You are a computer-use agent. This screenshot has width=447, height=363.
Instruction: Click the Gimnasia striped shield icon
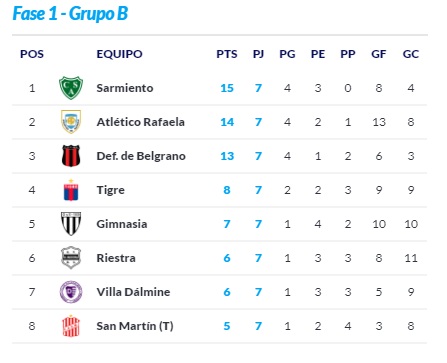(x=71, y=224)
